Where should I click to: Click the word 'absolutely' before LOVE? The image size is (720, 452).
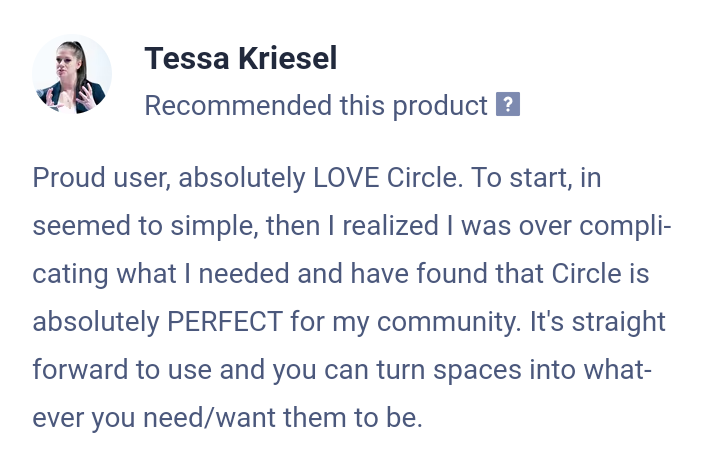[x=242, y=178]
